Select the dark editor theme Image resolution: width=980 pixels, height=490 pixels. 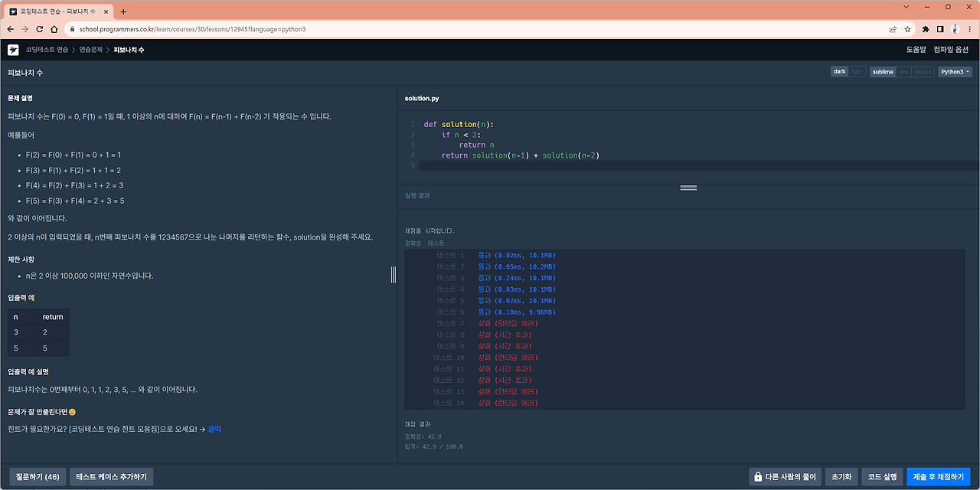(840, 72)
